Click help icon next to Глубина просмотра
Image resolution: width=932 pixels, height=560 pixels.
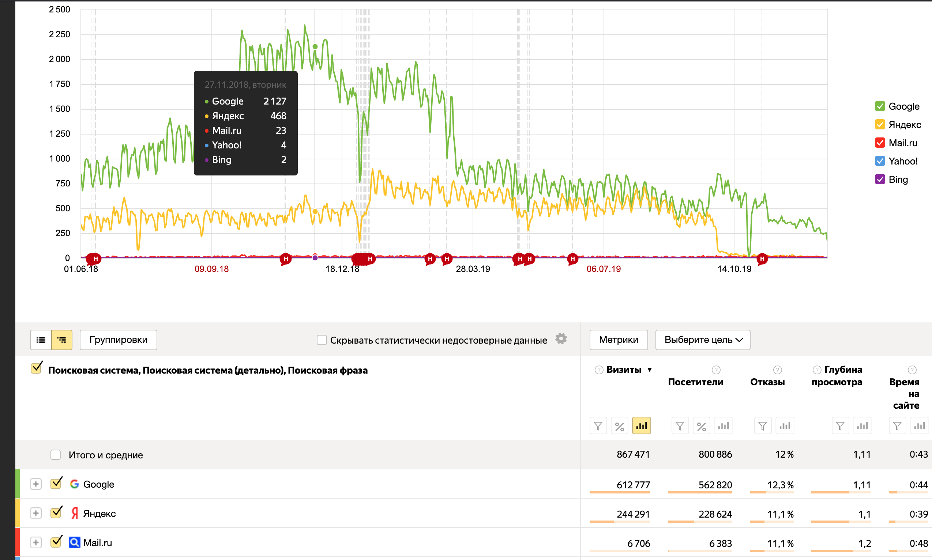816,370
